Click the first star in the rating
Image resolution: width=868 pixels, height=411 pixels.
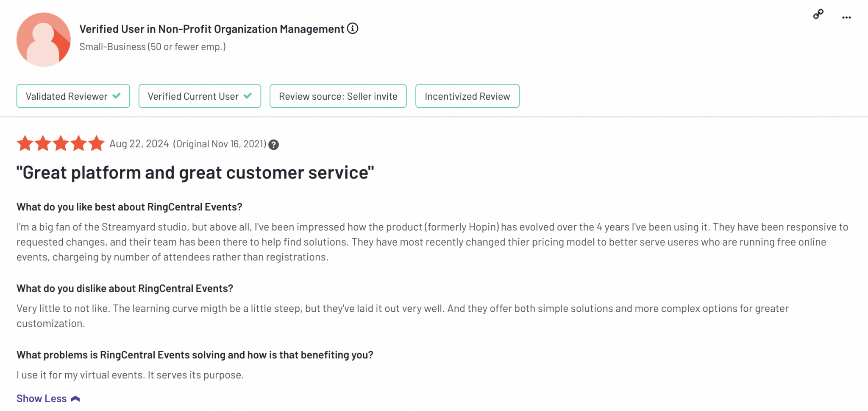click(25, 143)
